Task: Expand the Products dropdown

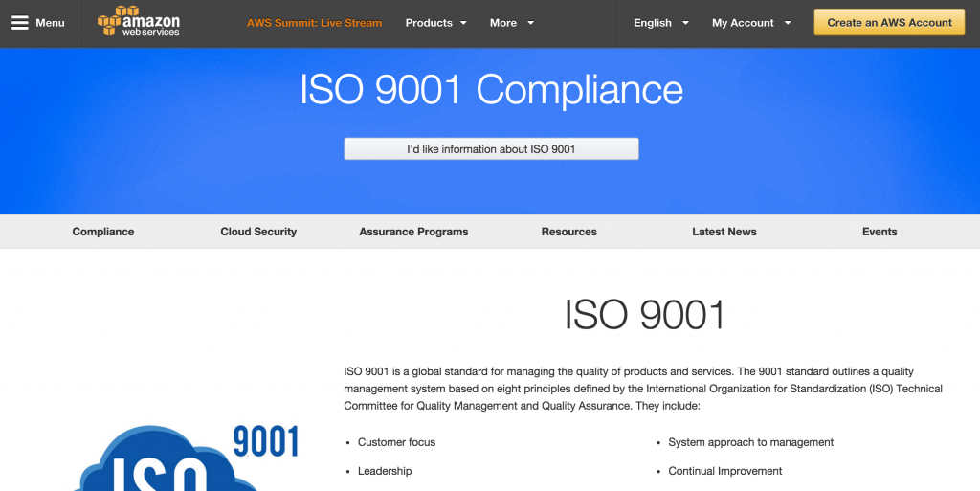Action: click(435, 22)
